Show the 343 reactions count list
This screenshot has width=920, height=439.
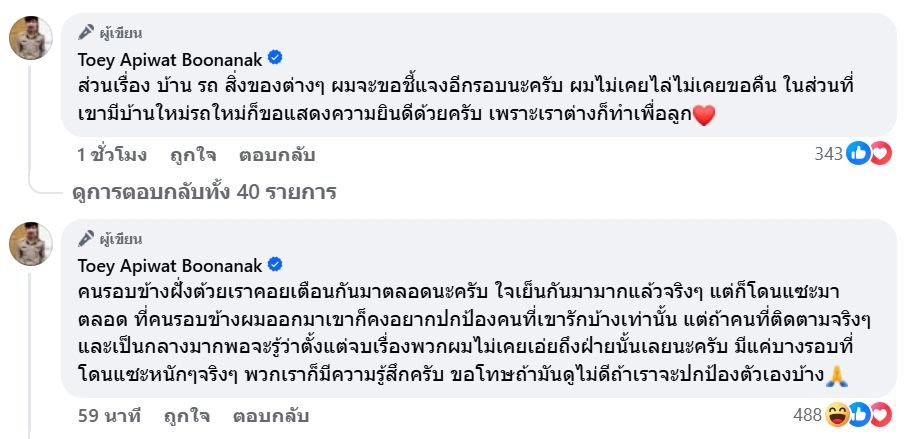click(x=828, y=153)
